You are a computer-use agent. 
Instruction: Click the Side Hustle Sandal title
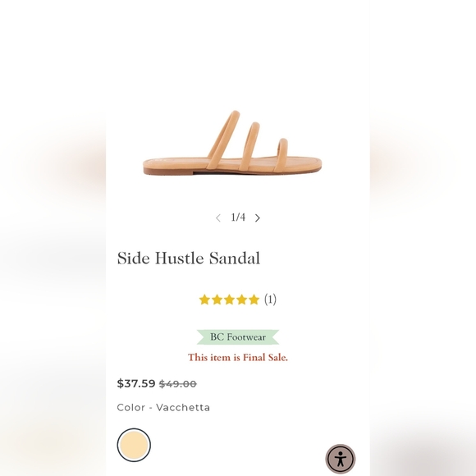click(189, 258)
